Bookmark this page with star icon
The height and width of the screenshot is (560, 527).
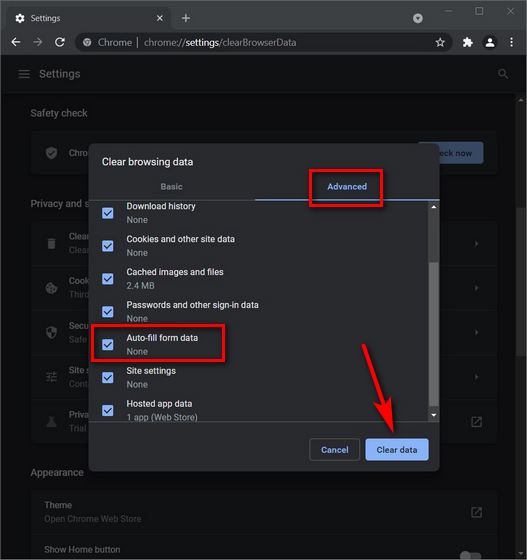point(440,42)
